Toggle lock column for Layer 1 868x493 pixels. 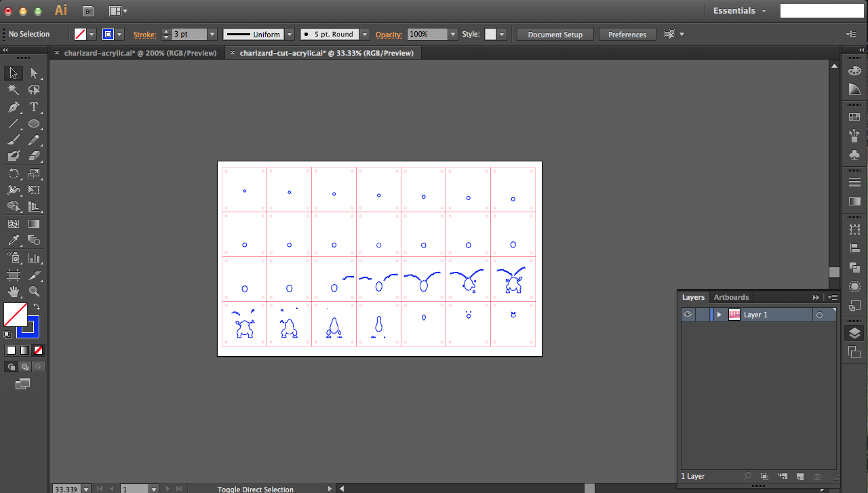coord(702,315)
